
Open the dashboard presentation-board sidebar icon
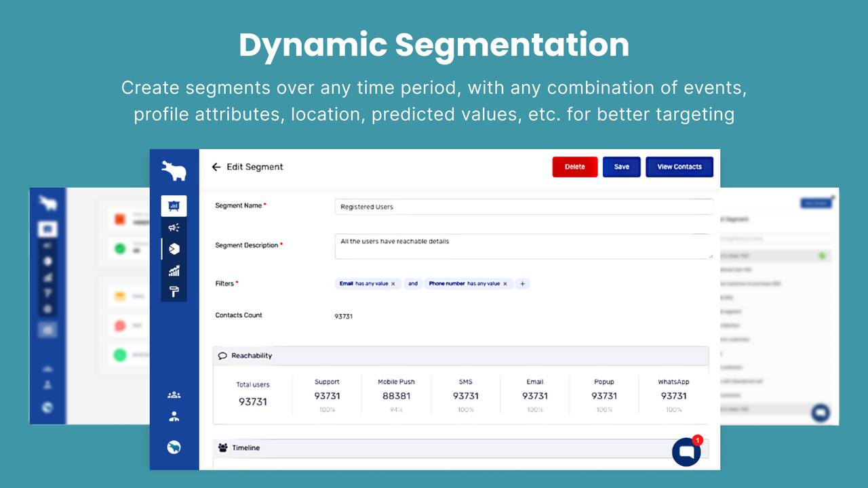click(174, 206)
